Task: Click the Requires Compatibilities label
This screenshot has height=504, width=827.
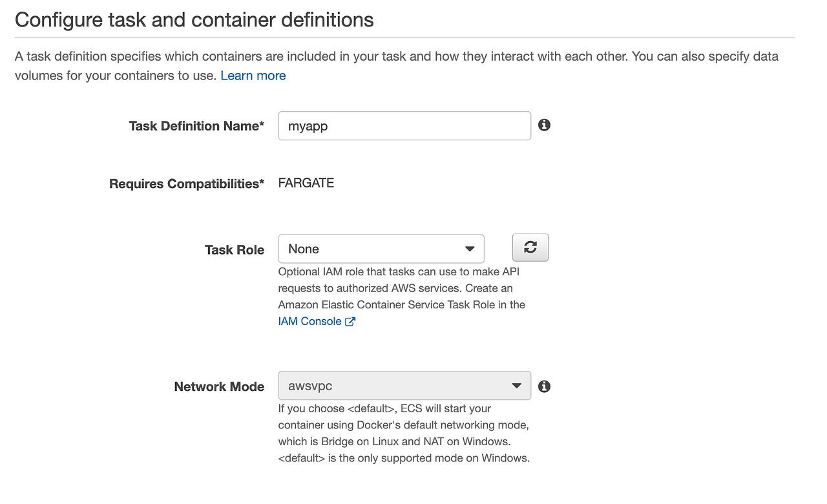Action: click(x=186, y=184)
